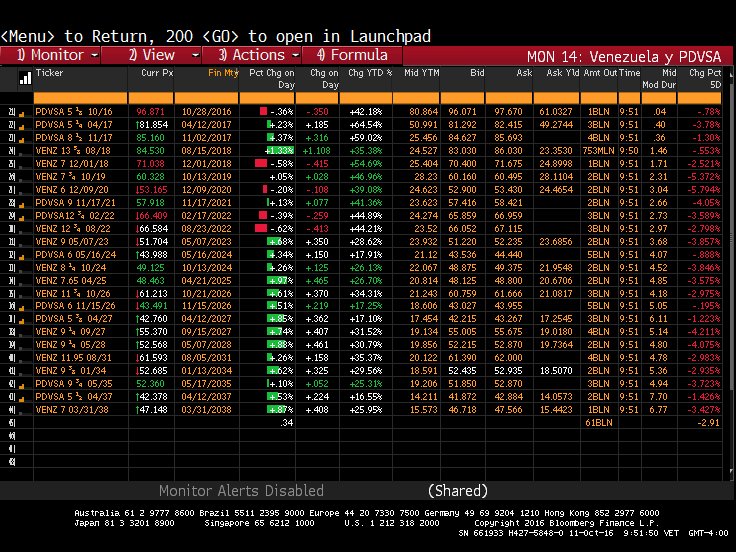736x552 pixels.
Task: Click the MON 14: Venezuela y PDVSA title
Action: click(x=624, y=57)
